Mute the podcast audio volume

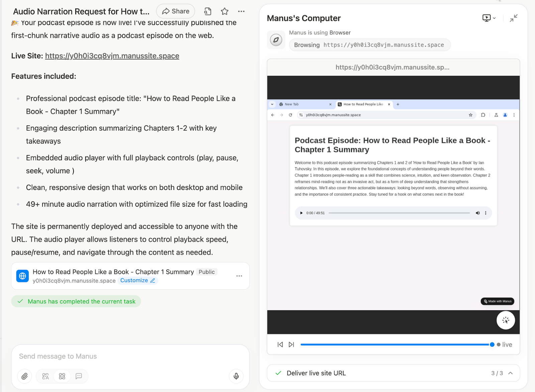click(x=478, y=213)
